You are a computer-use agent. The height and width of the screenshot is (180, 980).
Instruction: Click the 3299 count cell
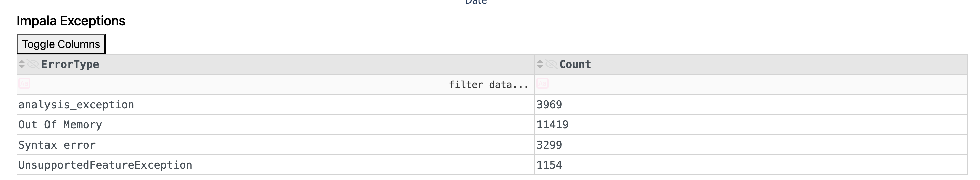pyautogui.click(x=549, y=145)
